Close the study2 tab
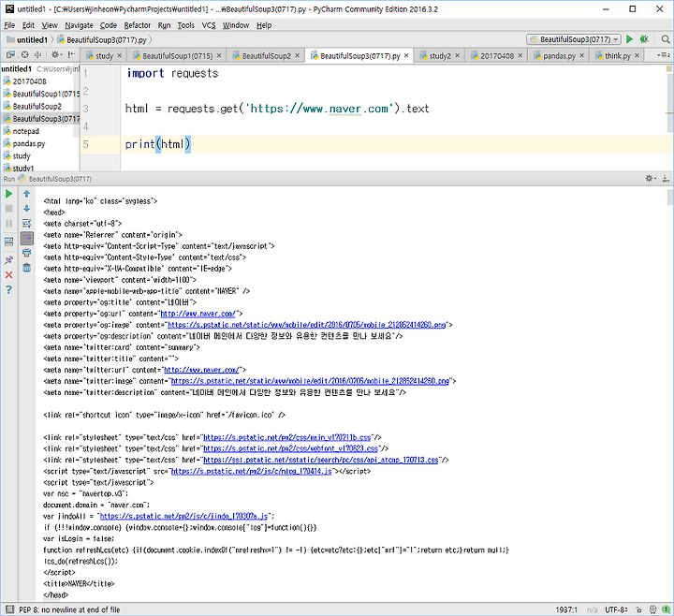This screenshot has height=616, width=674. [x=458, y=55]
